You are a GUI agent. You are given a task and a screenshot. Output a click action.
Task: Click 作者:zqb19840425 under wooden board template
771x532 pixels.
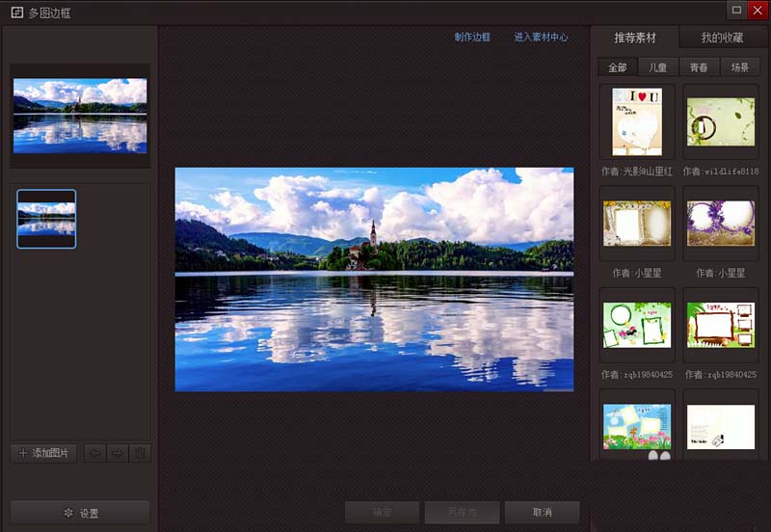coord(721,375)
